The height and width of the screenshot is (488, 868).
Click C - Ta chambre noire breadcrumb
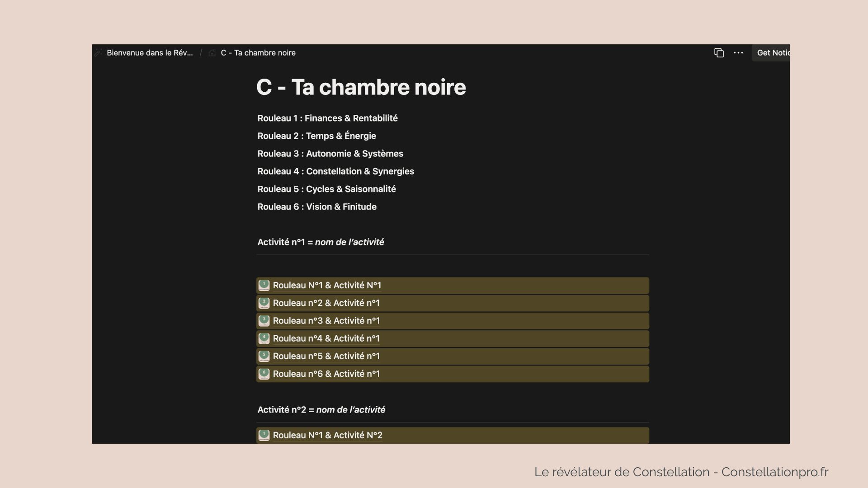(x=258, y=53)
